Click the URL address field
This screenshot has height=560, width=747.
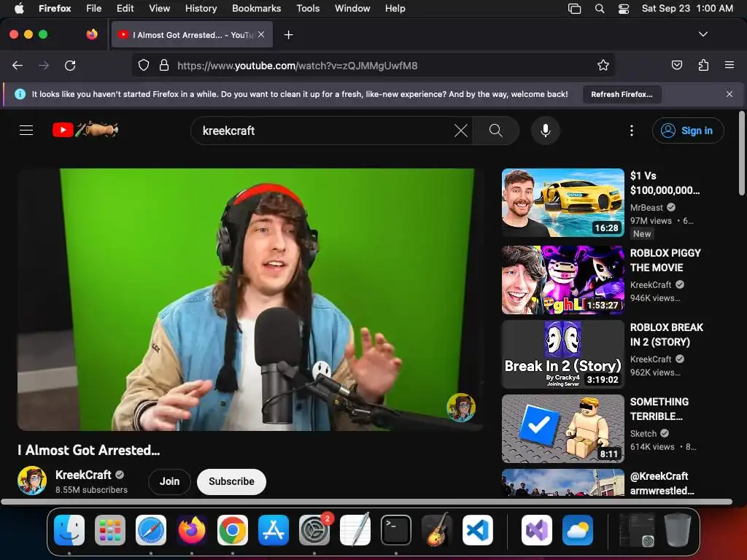coord(373,65)
